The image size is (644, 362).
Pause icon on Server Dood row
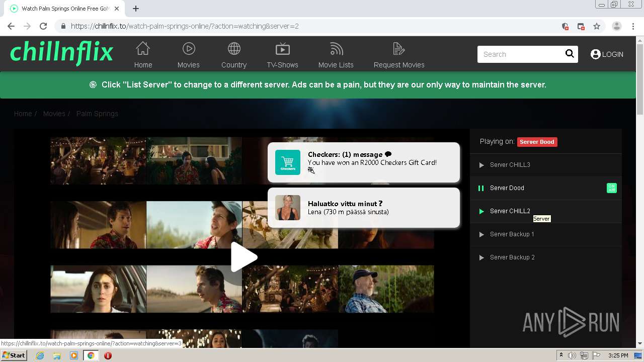(x=481, y=188)
